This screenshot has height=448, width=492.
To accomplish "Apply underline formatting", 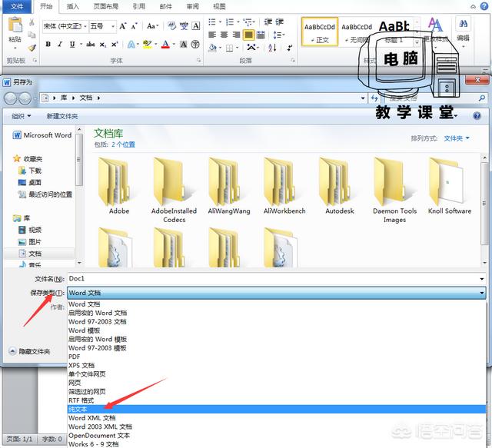I will pyautogui.click(x=72, y=45).
